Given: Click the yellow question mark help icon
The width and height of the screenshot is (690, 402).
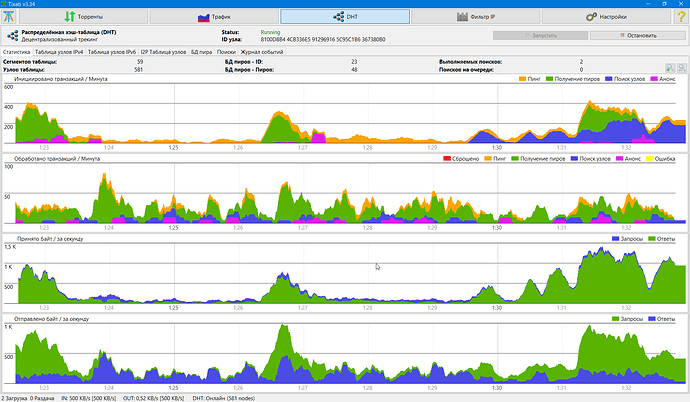Looking at the screenshot, I should click(680, 17).
